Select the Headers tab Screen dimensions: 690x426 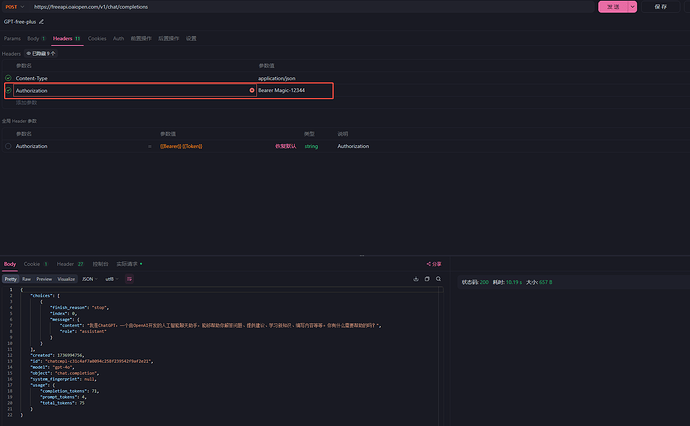[67, 38]
